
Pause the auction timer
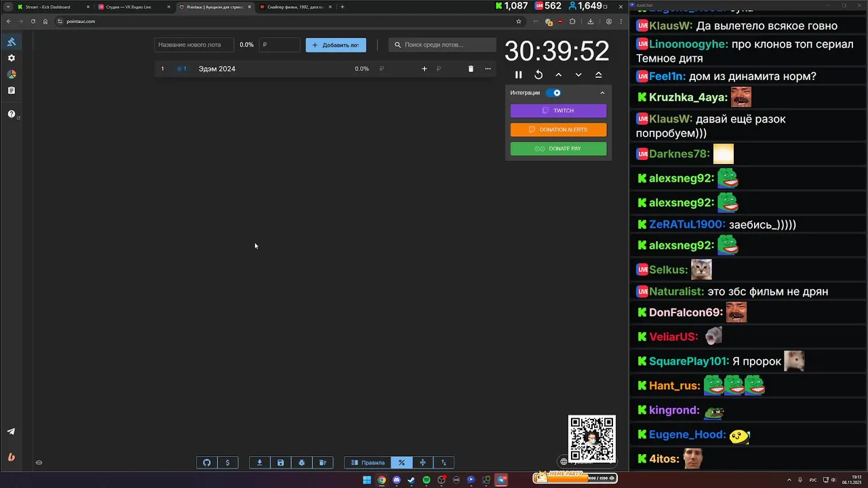(x=519, y=75)
